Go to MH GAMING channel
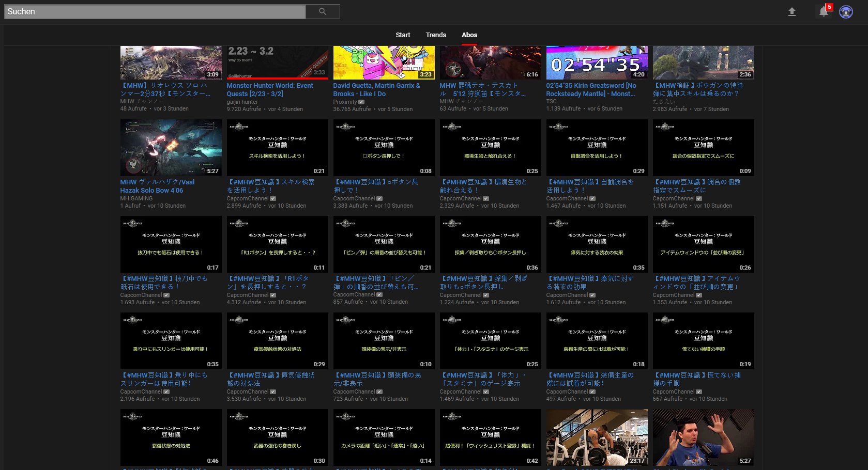 (136, 198)
